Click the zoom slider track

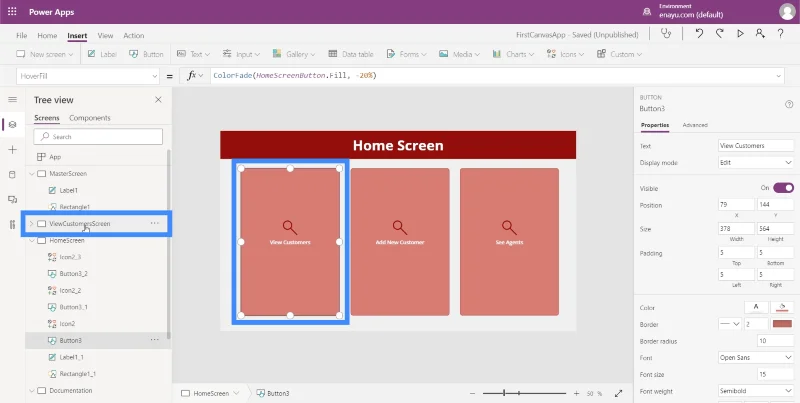524,393
